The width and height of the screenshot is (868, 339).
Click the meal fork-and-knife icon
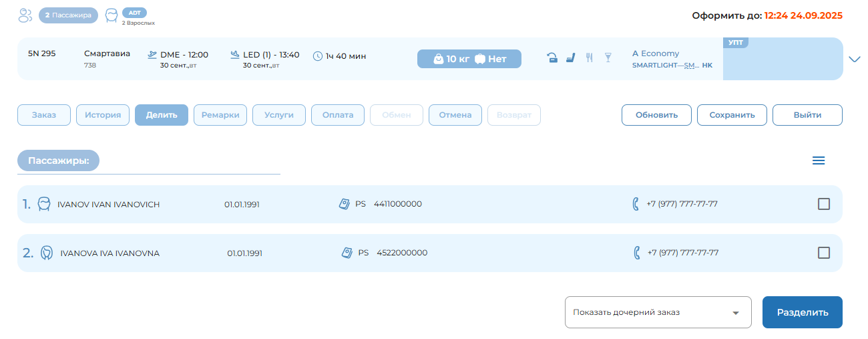589,58
